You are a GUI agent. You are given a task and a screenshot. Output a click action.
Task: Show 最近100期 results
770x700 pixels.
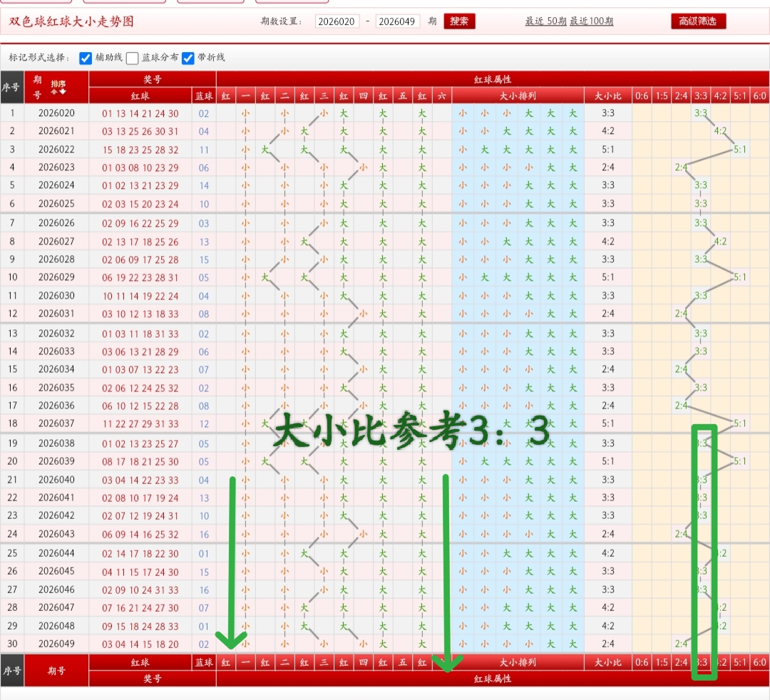coord(591,21)
